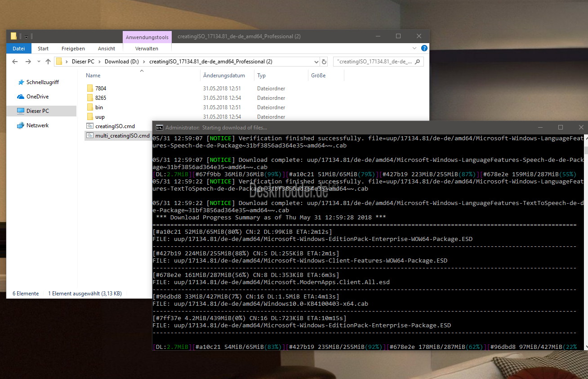Image resolution: width=588 pixels, height=379 pixels.
Task: Click the OneDrive cloud icon
Action: coord(21,97)
